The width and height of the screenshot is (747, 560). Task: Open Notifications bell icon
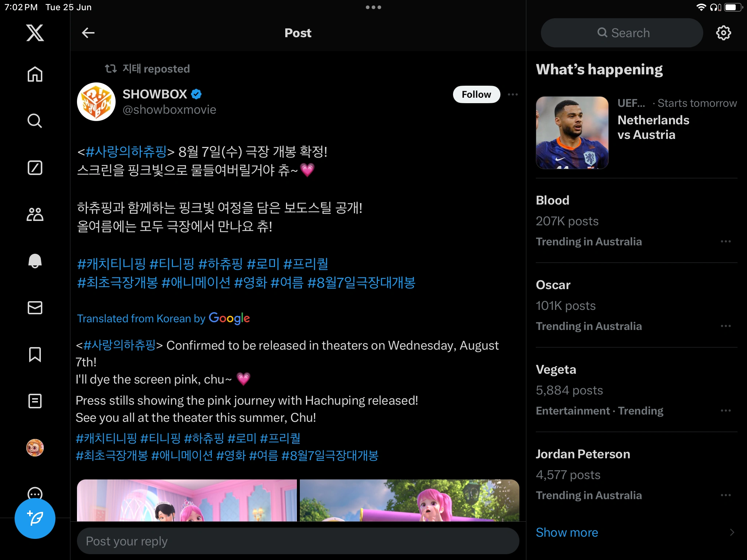(35, 261)
